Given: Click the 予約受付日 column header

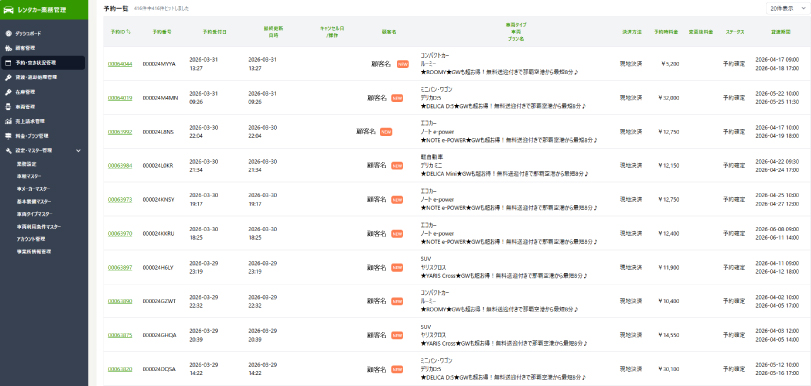Looking at the screenshot, I should click(x=215, y=32).
